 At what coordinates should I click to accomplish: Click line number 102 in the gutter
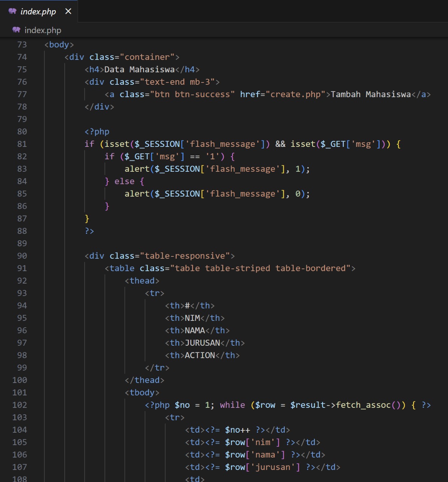tap(20, 405)
